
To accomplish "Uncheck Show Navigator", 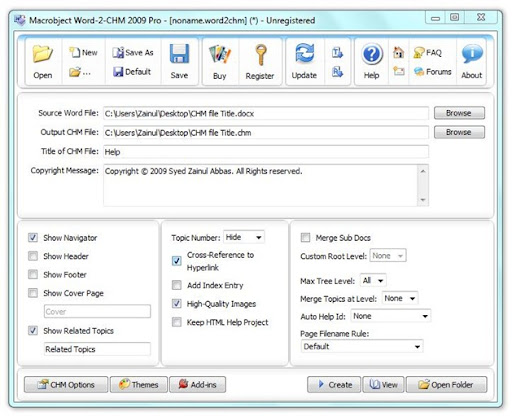I will coord(33,238).
